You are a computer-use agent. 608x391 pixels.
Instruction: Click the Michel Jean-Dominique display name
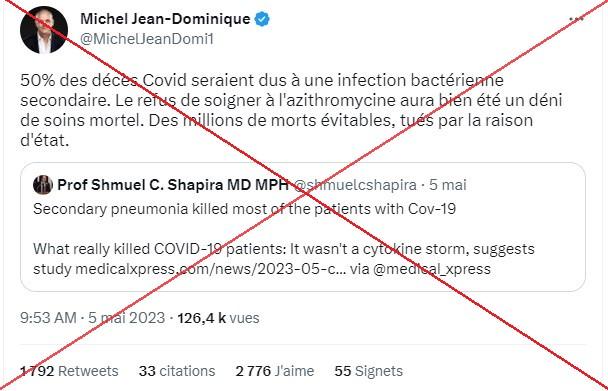pyautogui.click(x=165, y=19)
